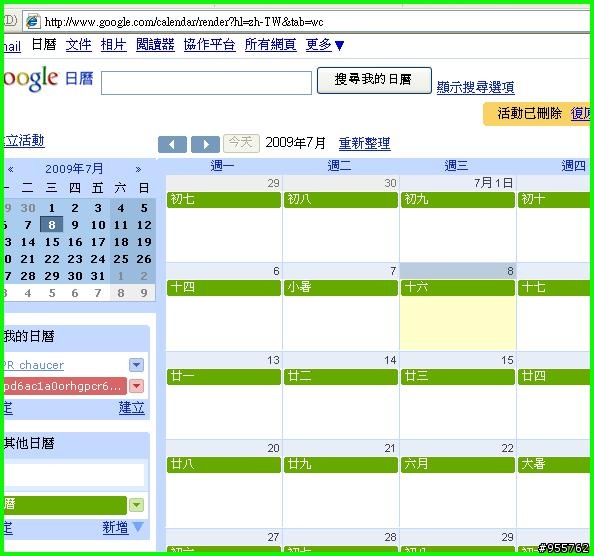This screenshot has width=594, height=556.
Task: Click the 搜尋我的日曆 button
Action: (374, 80)
